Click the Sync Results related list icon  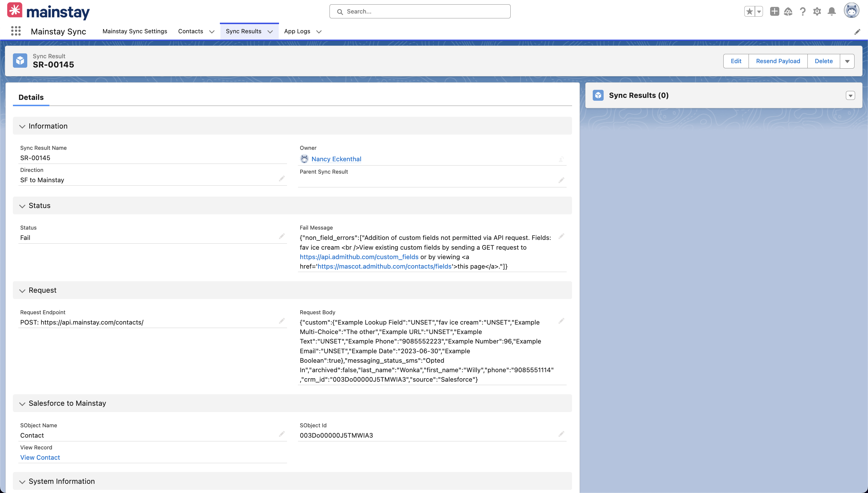pos(598,95)
